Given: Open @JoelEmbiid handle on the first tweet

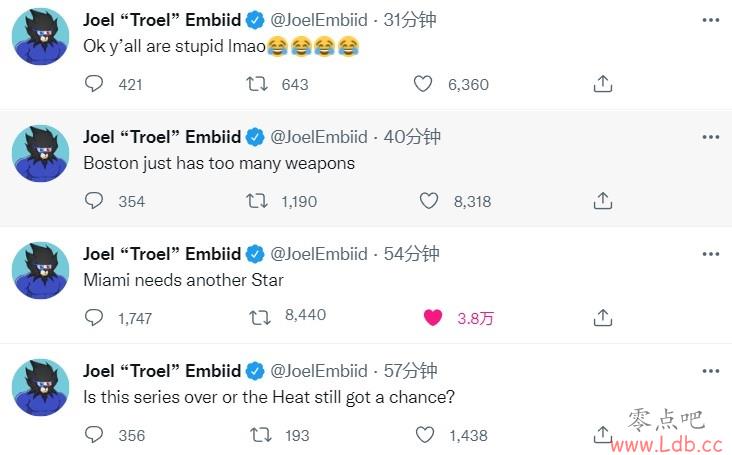Looking at the screenshot, I should 319,20.
